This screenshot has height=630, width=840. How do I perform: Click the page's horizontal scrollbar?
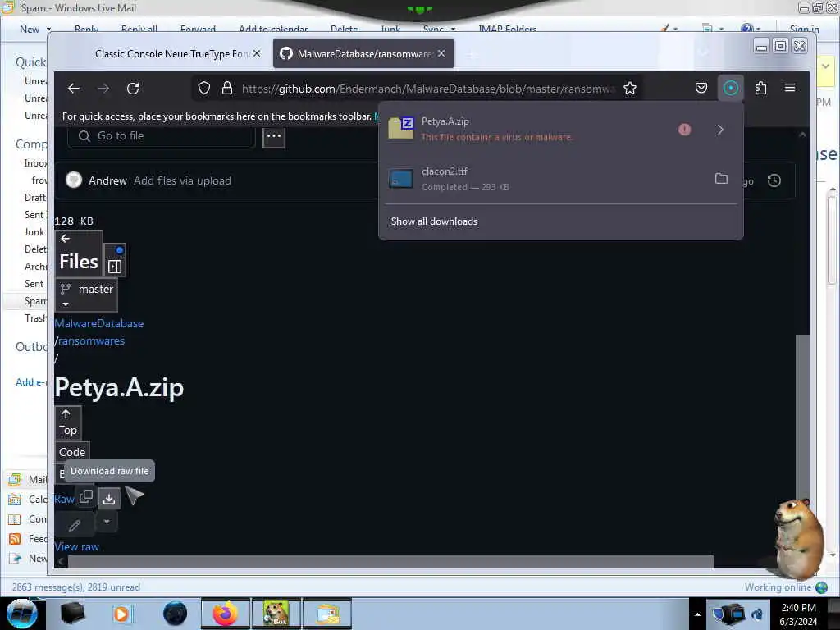[390, 561]
